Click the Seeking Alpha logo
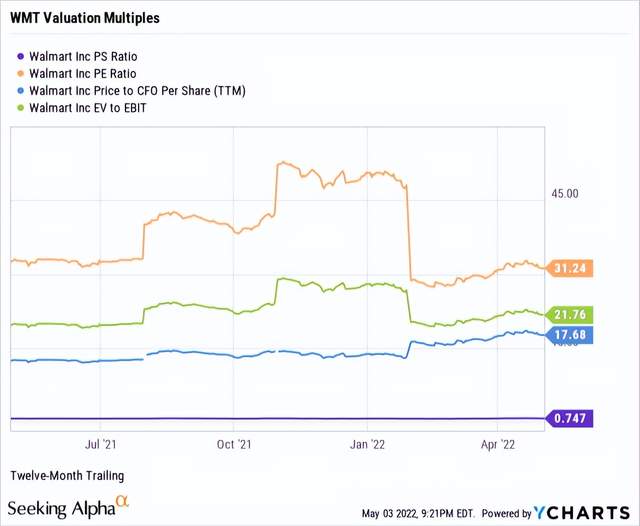The height and width of the screenshot is (526, 640). pos(68,508)
